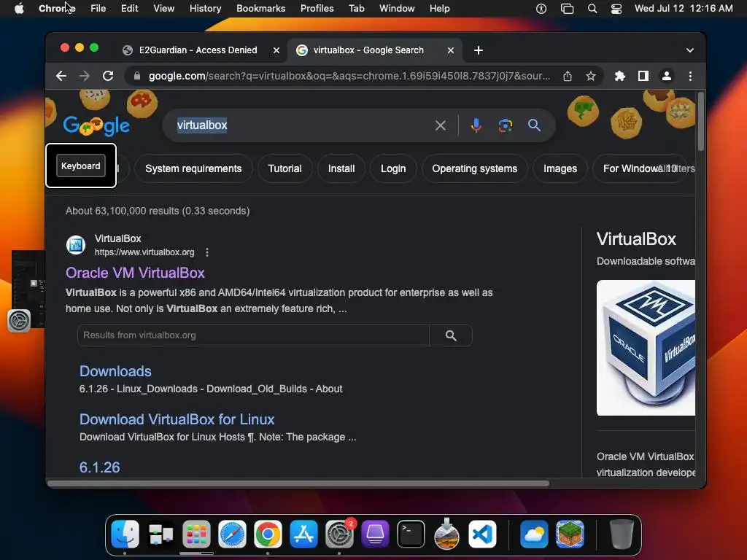Expand the tab search chevron
The height and width of the screenshot is (560, 747).
[690, 50]
